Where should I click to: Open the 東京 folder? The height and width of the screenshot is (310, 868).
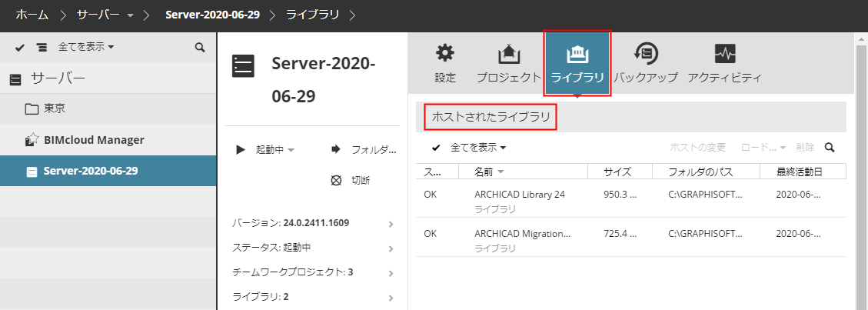click(x=108, y=108)
